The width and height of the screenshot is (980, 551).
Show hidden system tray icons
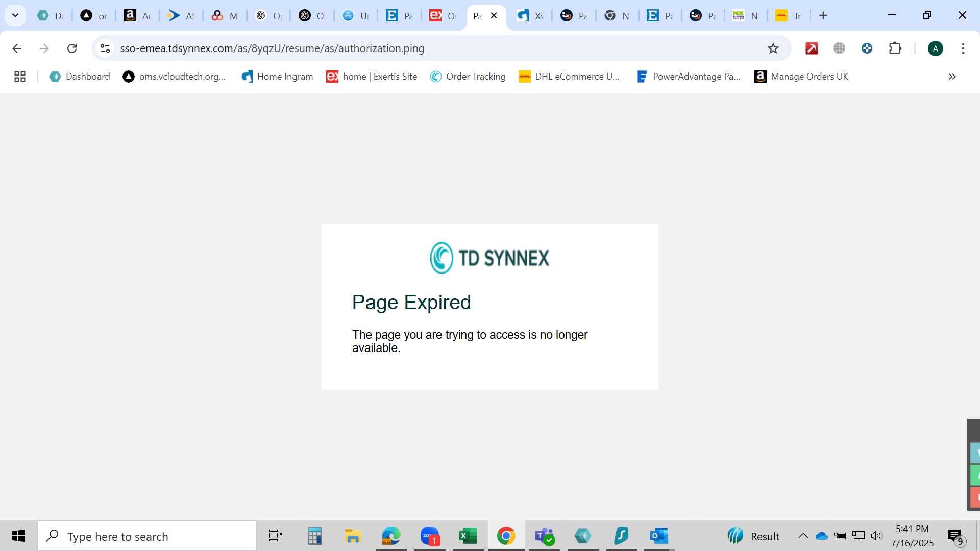[803, 536]
